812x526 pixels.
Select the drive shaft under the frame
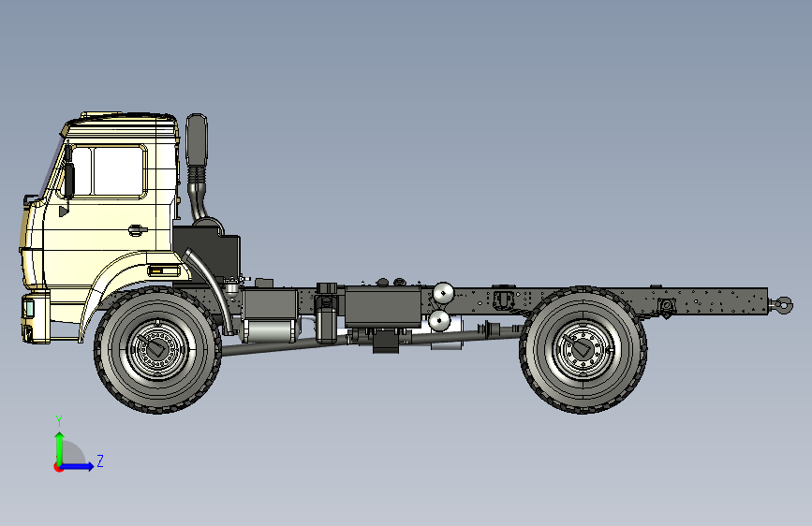285,346
